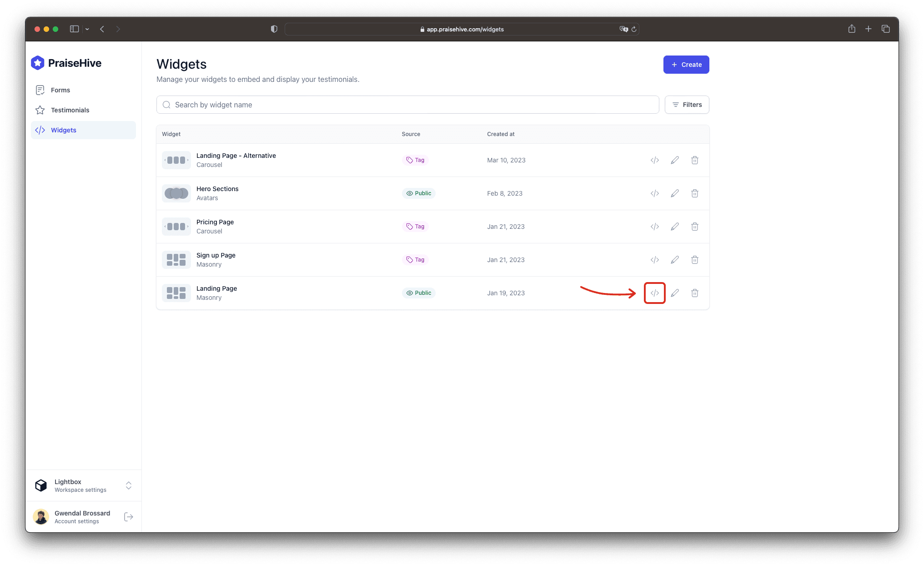
Task: Toggle Public visibility on Hero Sections widget
Action: [418, 193]
